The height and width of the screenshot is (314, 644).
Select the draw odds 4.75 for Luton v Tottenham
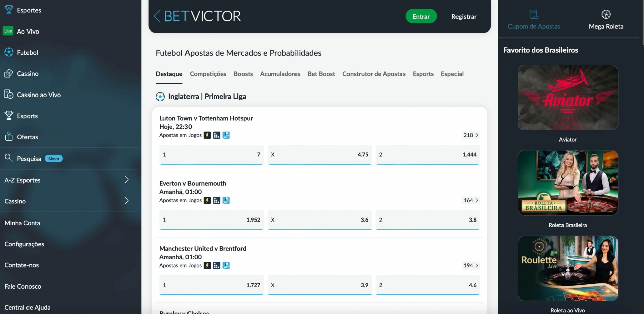(x=319, y=155)
